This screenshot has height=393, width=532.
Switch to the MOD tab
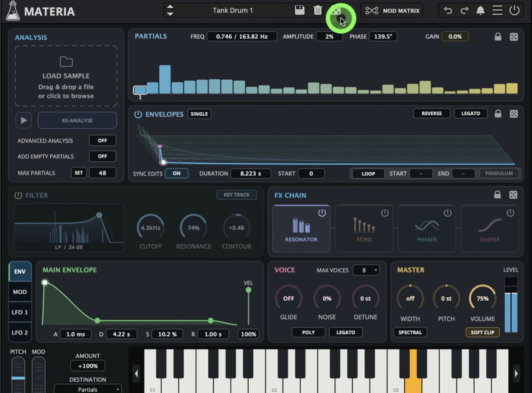pyautogui.click(x=20, y=292)
